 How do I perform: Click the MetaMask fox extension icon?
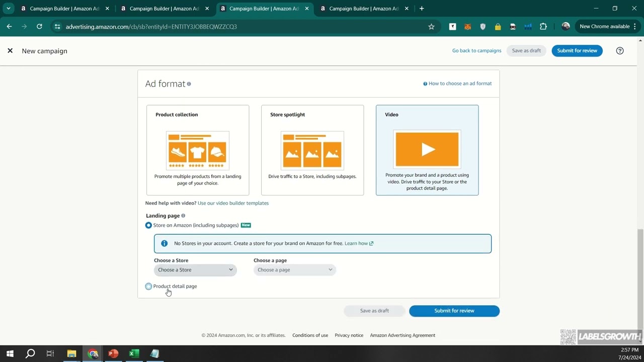tap(468, 27)
